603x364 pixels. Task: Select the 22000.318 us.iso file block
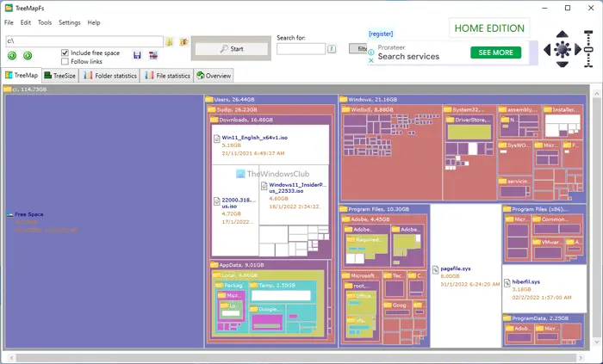click(235, 211)
